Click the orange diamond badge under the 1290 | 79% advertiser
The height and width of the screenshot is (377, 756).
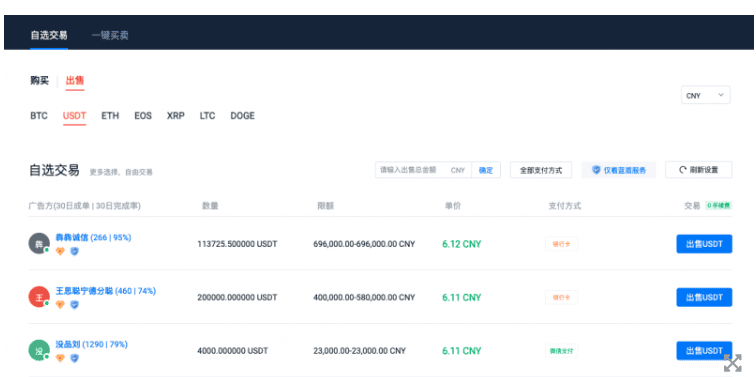[x=60, y=358]
